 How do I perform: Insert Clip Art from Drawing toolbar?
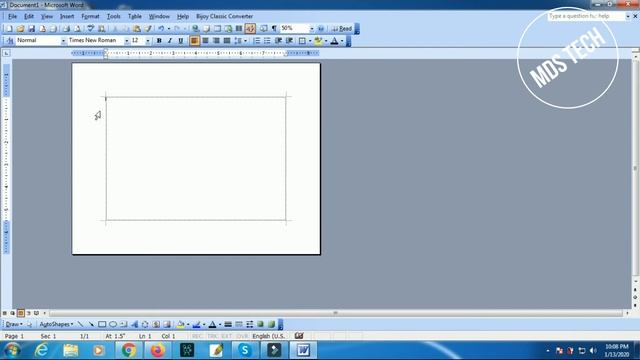(x=156, y=324)
